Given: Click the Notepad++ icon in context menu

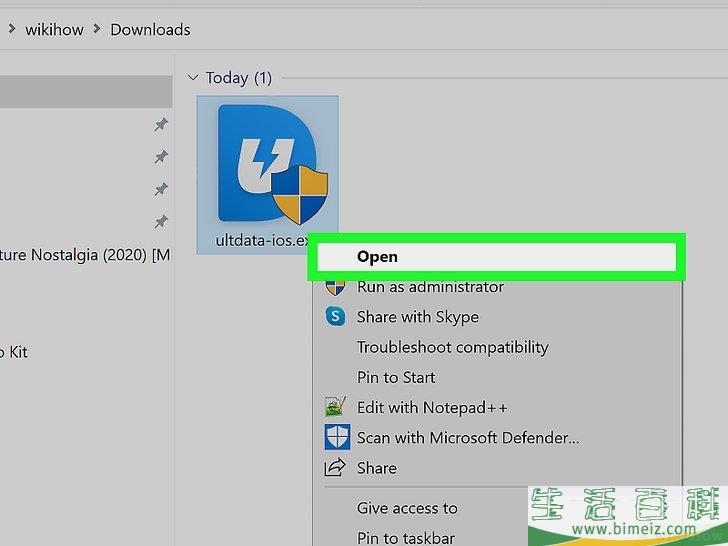Looking at the screenshot, I should pos(335,407).
